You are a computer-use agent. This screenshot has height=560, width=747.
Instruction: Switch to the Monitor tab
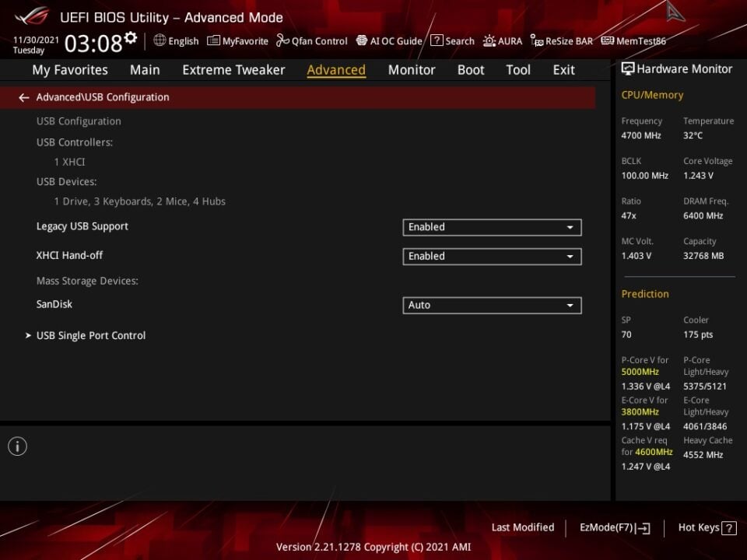point(412,70)
